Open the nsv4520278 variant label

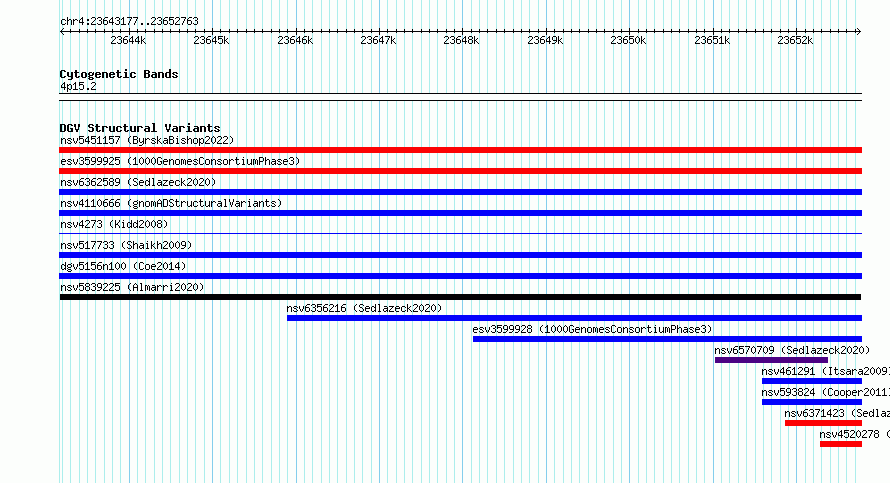855,434
